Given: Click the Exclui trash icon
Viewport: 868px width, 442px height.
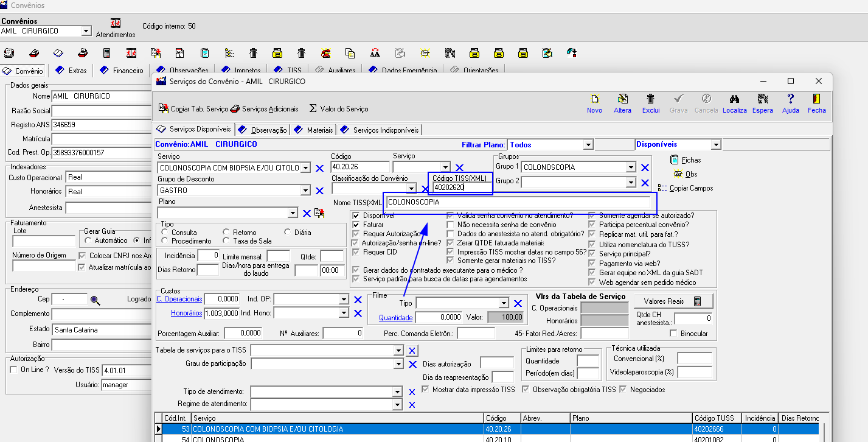Looking at the screenshot, I should click(650, 99).
